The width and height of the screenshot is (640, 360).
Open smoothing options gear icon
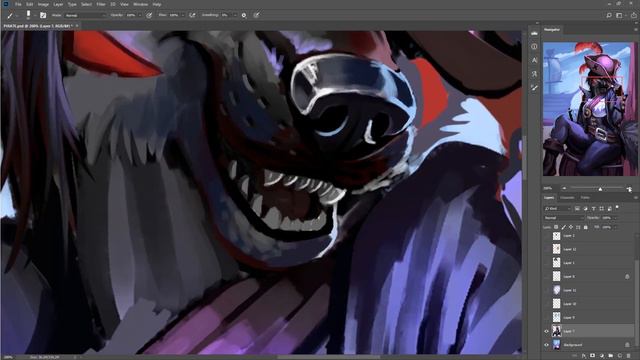coord(244,15)
